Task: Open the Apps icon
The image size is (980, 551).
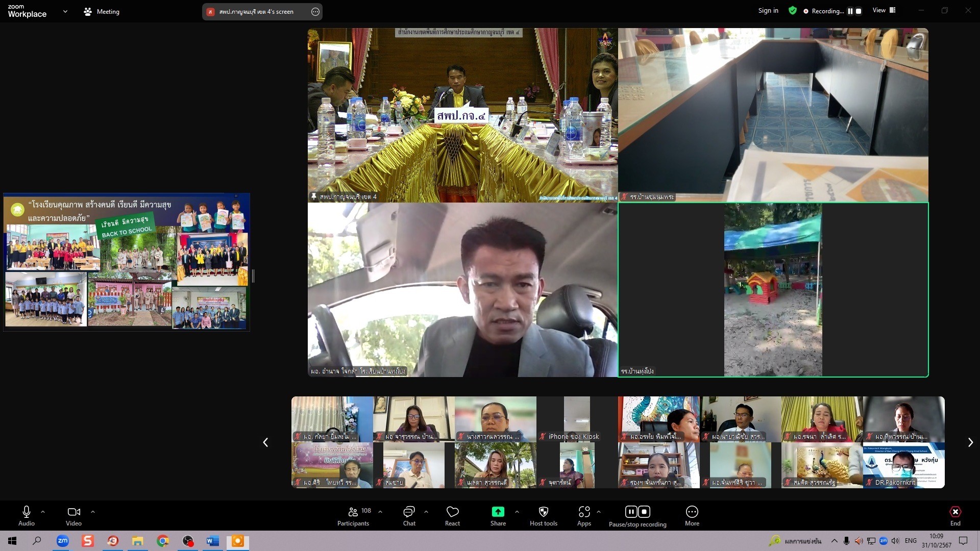Action: (x=584, y=512)
